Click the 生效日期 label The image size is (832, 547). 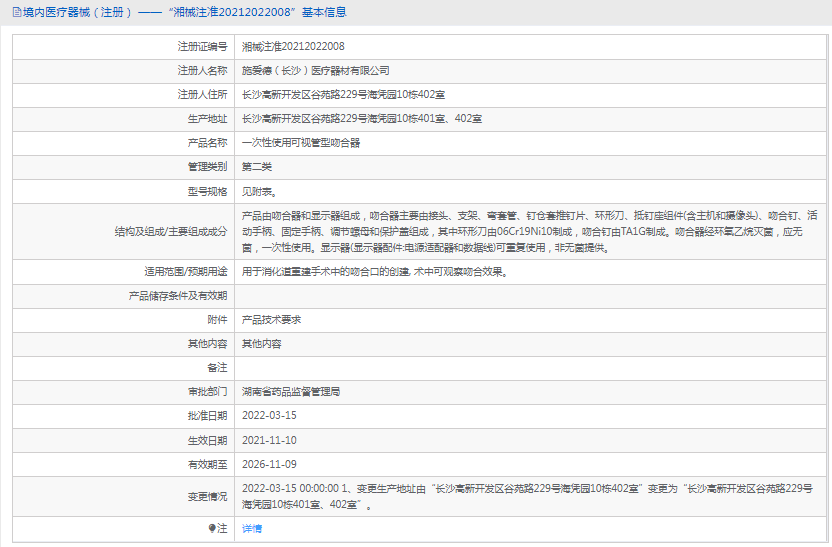(207, 440)
